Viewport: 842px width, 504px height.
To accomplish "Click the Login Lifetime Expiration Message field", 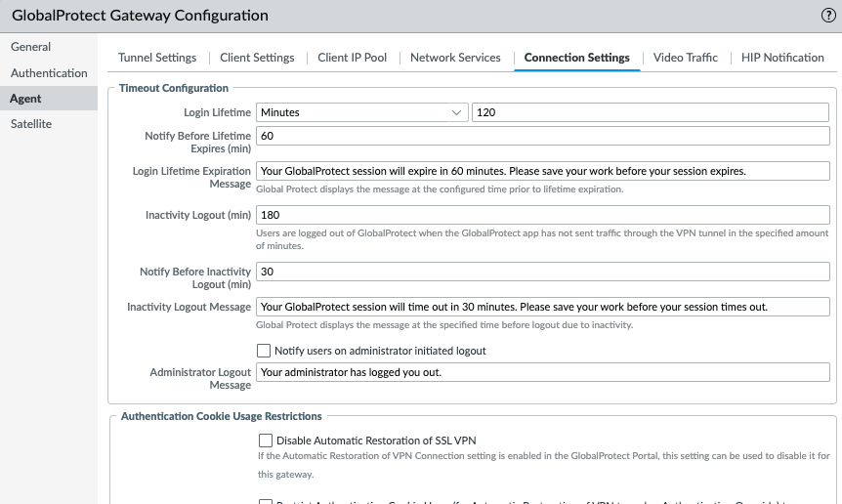I will [x=542, y=171].
